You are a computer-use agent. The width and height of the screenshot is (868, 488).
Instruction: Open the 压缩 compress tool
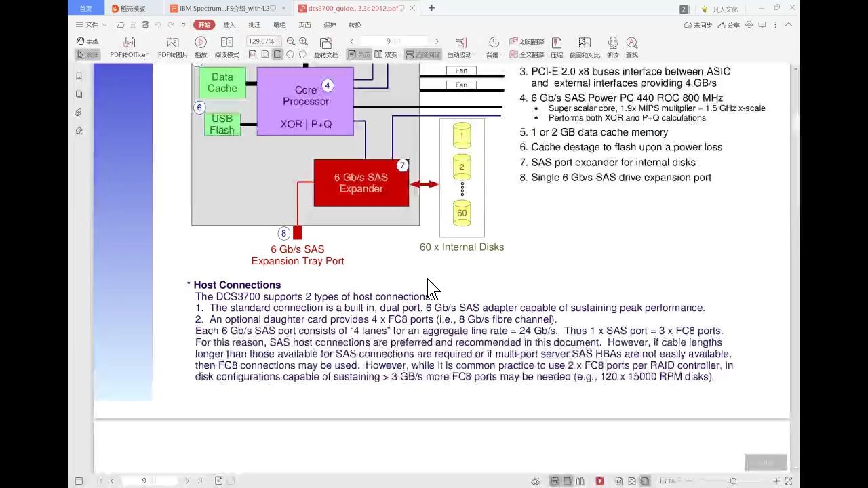(557, 48)
